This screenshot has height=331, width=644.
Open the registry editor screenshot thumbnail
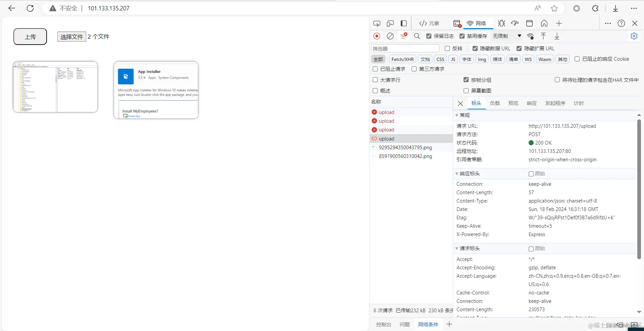pyautogui.click(x=55, y=87)
